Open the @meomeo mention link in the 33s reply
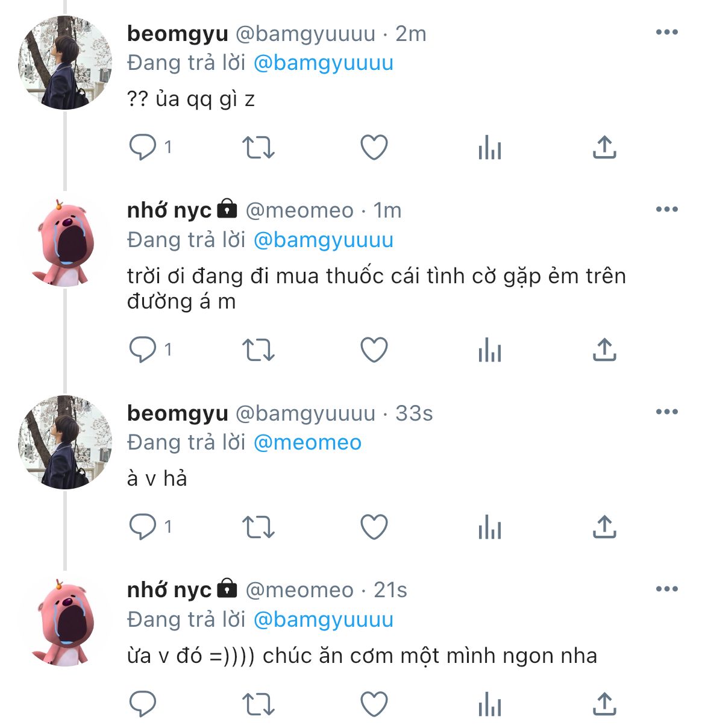This screenshot has height=728, width=705. 307,442
